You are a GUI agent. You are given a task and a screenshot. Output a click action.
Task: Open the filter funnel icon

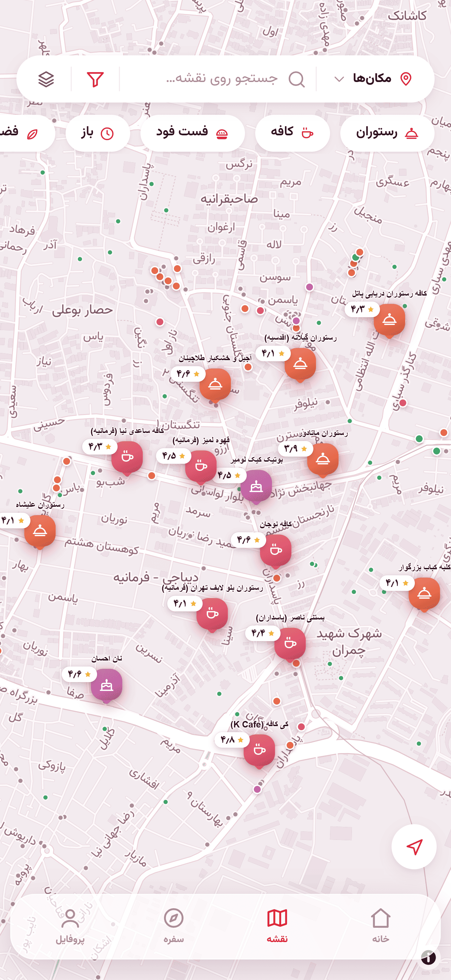[x=95, y=80]
